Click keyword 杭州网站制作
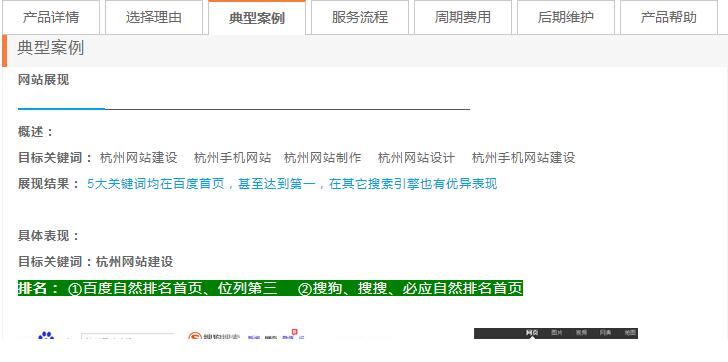728x362 pixels. click(x=322, y=158)
